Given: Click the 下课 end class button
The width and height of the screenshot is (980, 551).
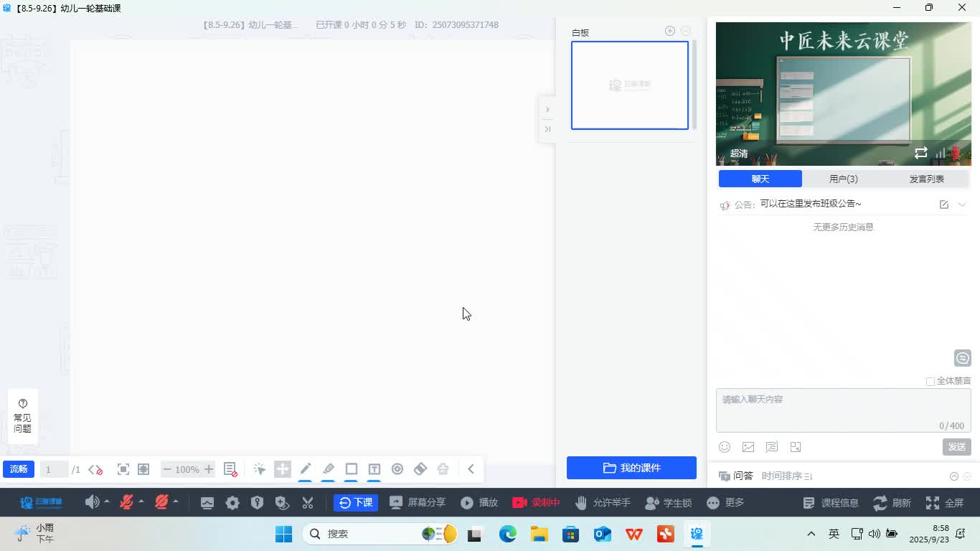Looking at the screenshot, I should click(356, 503).
